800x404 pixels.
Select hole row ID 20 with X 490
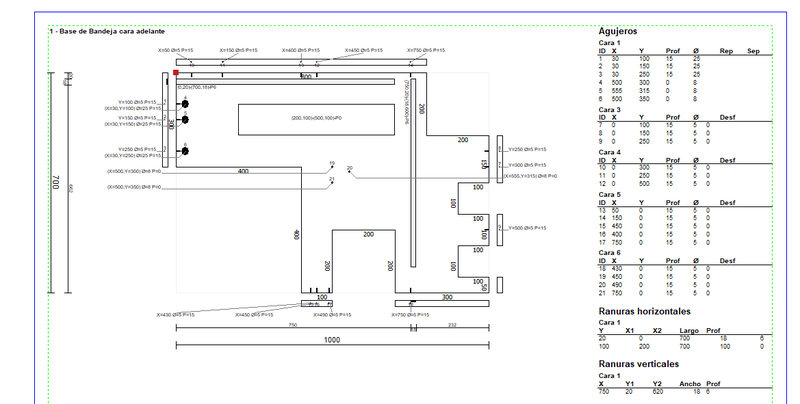[685, 285]
